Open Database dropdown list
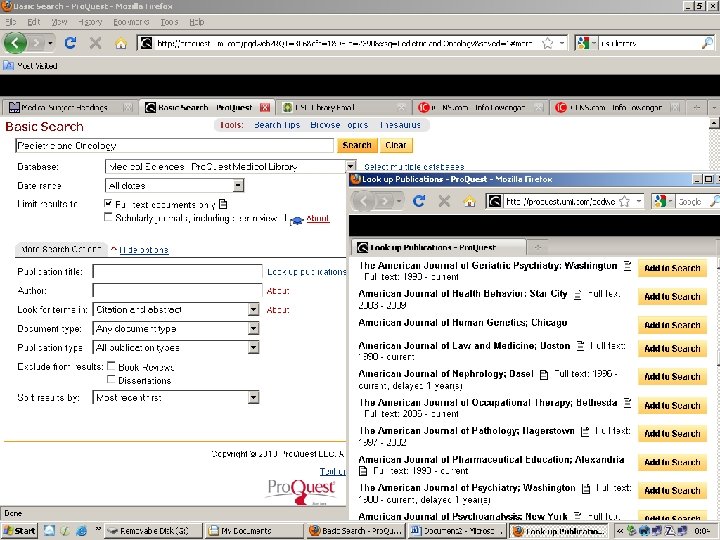720x540 pixels. [x=351, y=166]
